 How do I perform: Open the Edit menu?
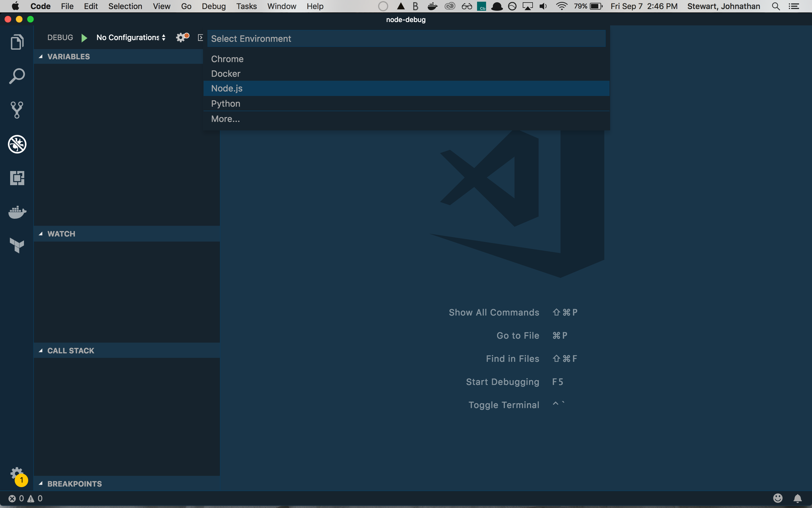click(x=91, y=6)
